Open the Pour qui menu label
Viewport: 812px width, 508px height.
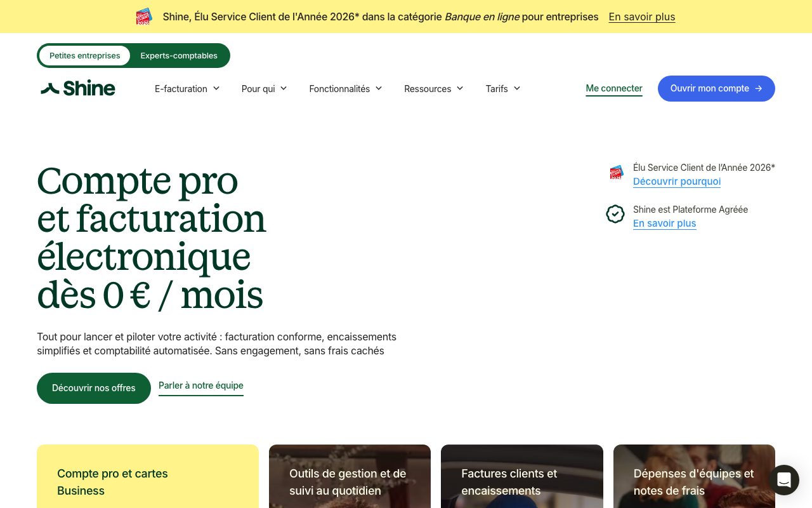[258, 89]
